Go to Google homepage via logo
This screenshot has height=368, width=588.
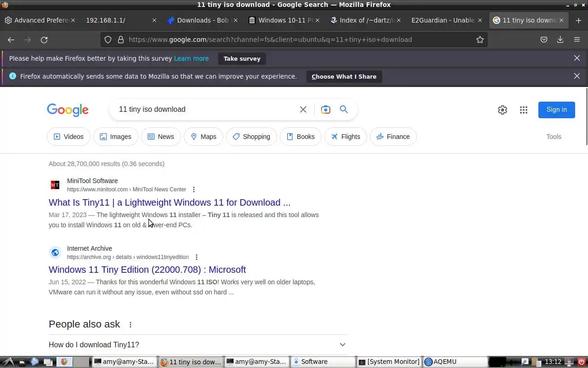pyautogui.click(x=68, y=110)
